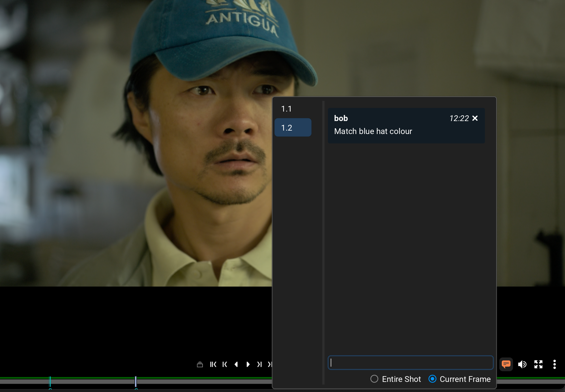The width and height of the screenshot is (565, 392).
Task: Delete bob's comment with the X
Action: coord(475,118)
